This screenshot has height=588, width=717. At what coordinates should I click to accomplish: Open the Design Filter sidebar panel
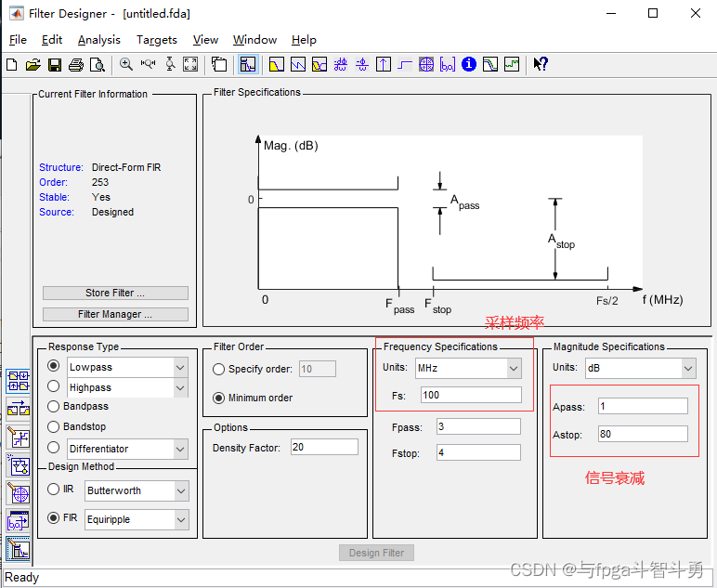[x=18, y=549]
